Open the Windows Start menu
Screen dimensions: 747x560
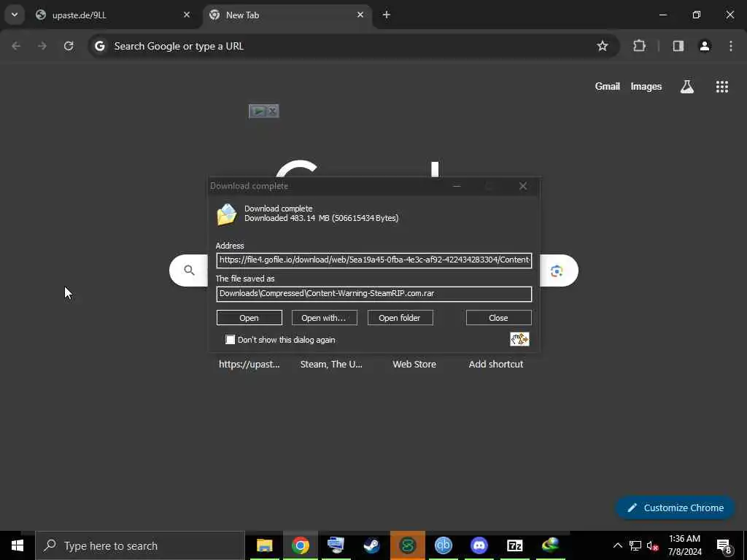pos(18,545)
